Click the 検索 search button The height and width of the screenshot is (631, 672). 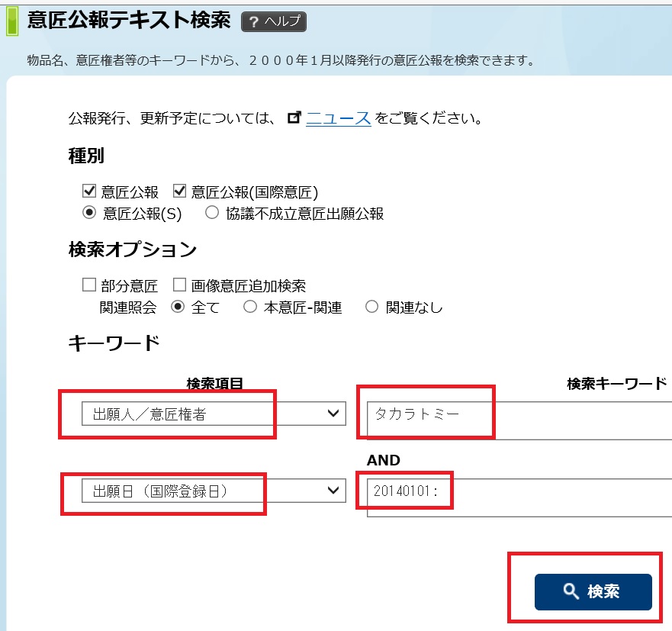click(593, 591)
